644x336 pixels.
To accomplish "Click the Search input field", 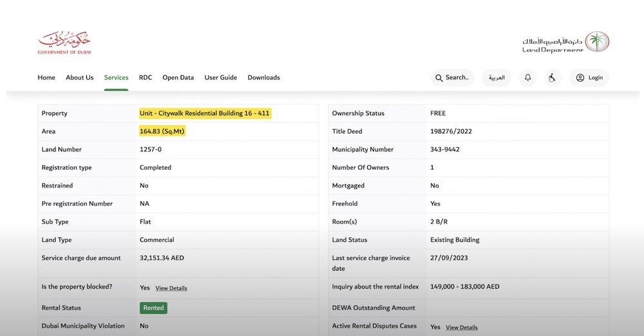I will point(458,78).
